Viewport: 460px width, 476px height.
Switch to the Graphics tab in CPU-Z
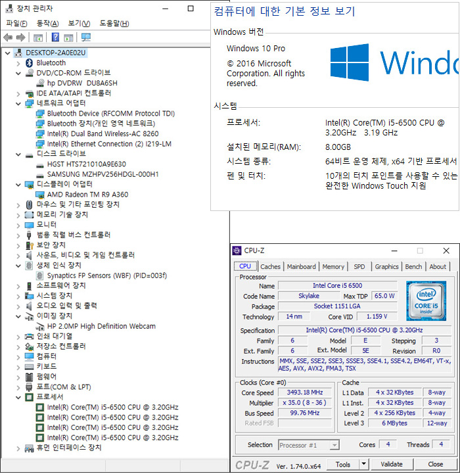click(x=386, y=266)
